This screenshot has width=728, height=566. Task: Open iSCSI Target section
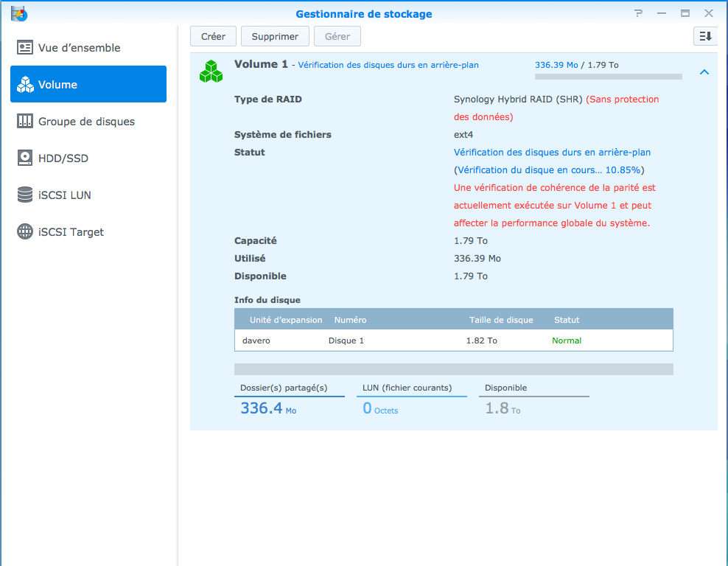pos(88,231)
